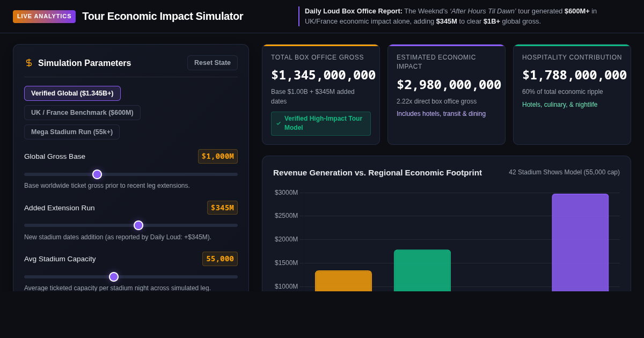Viewport: 644px width, 338px height.
Task: Click the $3000M axis label
Action: click(x=286, y=193)
